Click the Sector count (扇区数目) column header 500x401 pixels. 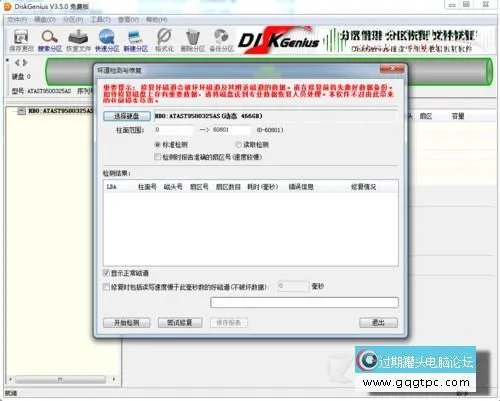coord(228,187)
